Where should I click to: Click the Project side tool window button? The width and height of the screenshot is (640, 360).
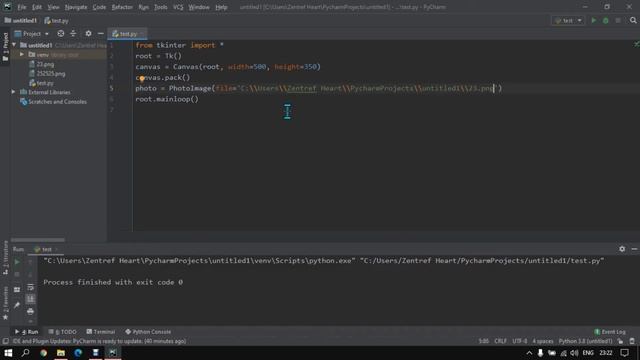(x=5, y=47)
